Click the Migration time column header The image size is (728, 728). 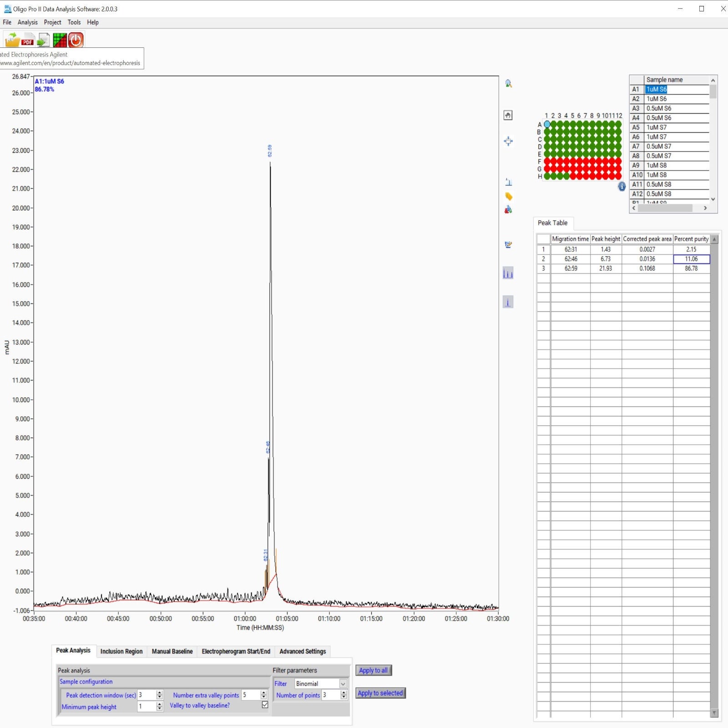[570, 239]
